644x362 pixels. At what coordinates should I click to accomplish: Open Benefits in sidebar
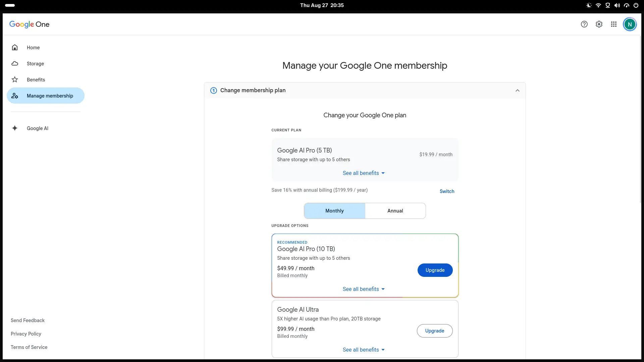(x=46, y=80)
